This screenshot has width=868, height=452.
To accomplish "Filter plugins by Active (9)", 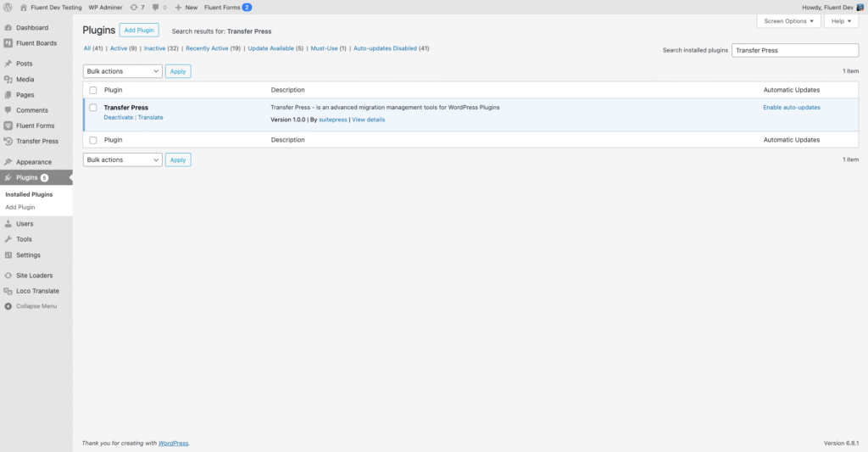I will [x=123, y=48].
